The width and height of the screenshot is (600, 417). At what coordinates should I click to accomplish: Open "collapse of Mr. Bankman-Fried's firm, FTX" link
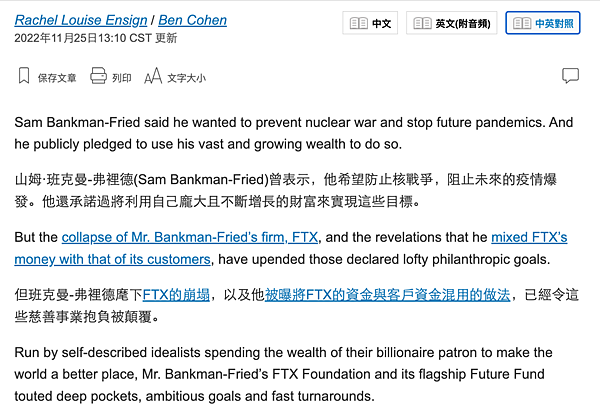click(189, 238)
